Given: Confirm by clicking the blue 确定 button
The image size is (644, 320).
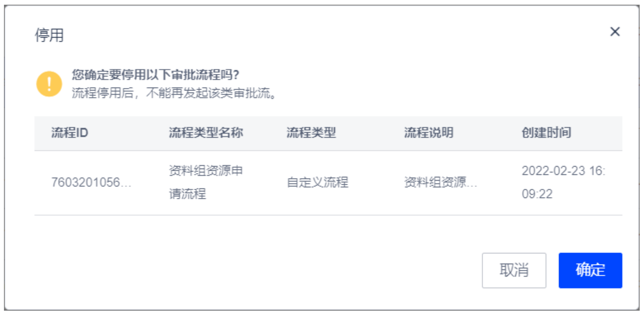Looking at the screenshot, I should click(x=590, y=270).
